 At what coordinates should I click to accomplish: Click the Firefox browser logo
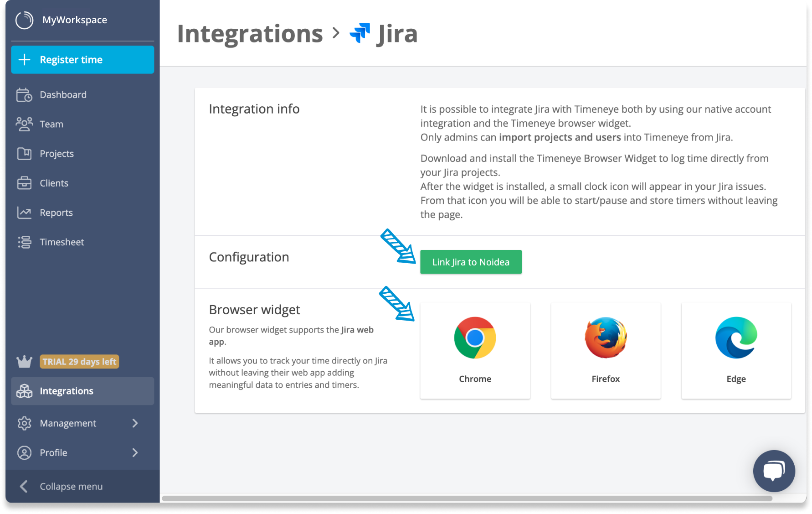coord(606,338)
